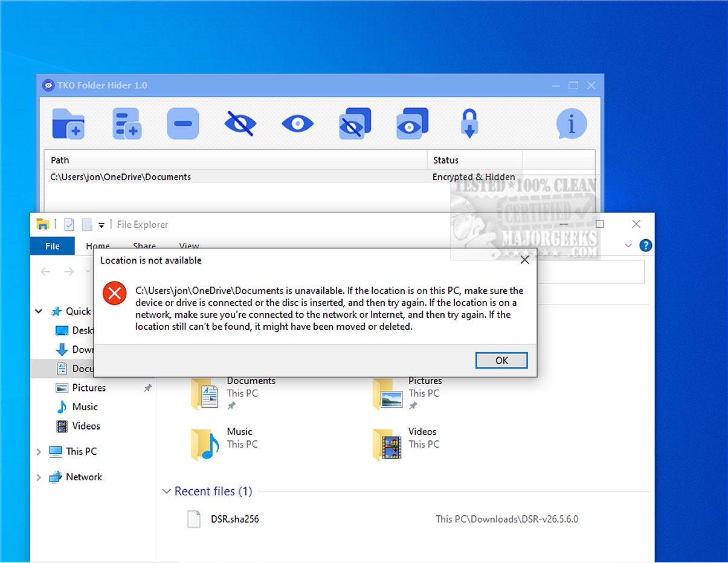Click the File Explorer folder icon in title bar
The height and width of the screenshot is (563, 728).
42,224
